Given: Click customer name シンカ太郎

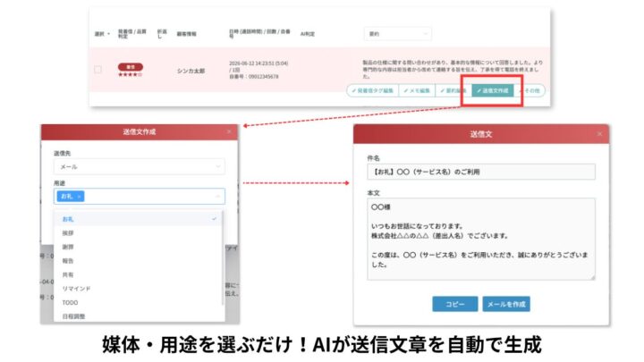Looking at the screenshot, I should click(x=191, y=71).
